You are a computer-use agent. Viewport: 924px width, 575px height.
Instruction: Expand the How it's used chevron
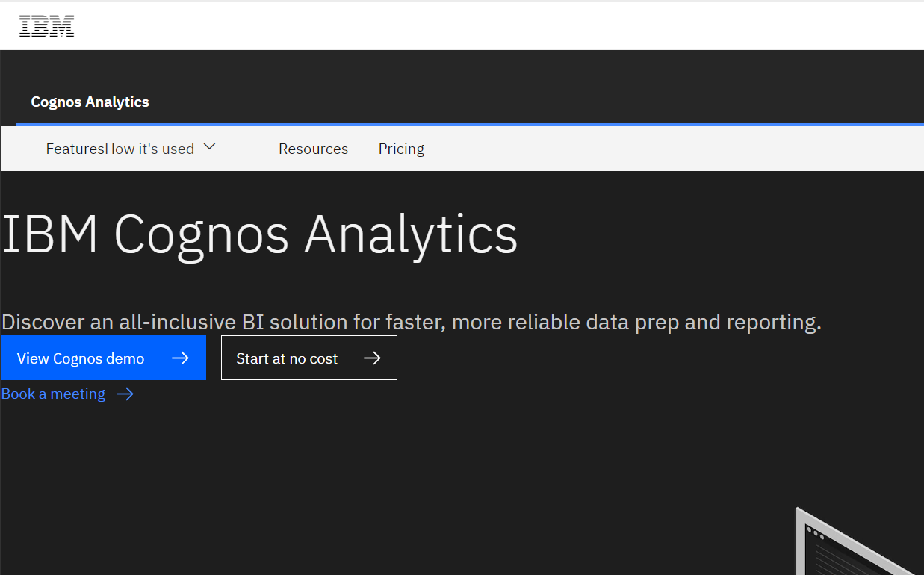210,147
